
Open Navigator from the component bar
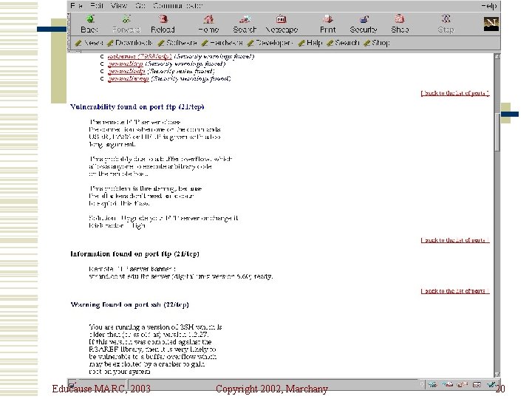point(432,384)
